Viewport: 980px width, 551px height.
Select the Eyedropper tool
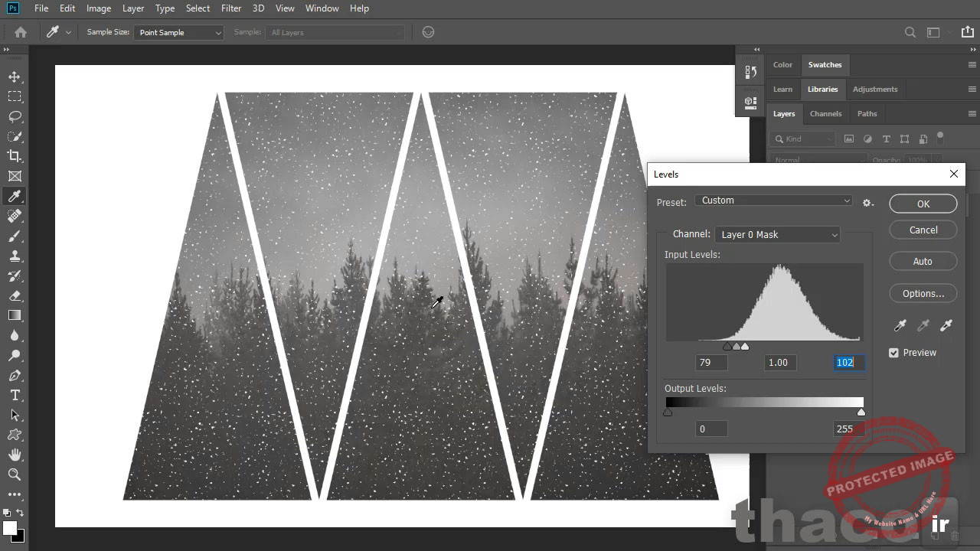(15, 196)
